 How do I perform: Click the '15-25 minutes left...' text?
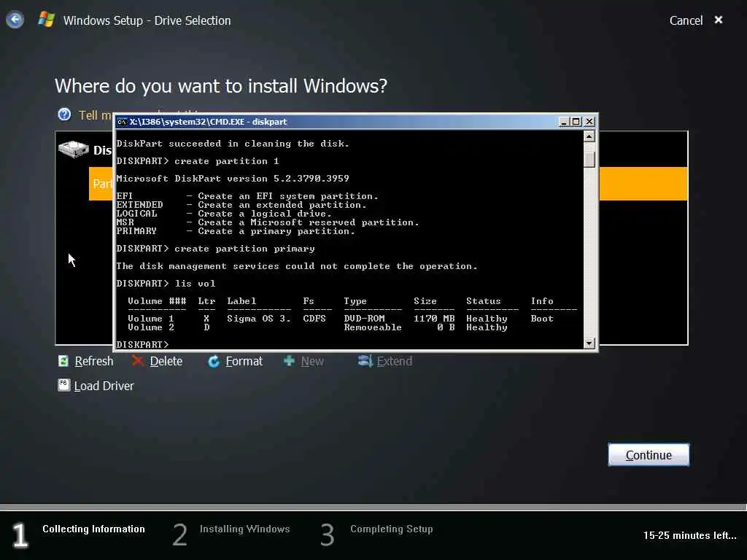(690, 535)
